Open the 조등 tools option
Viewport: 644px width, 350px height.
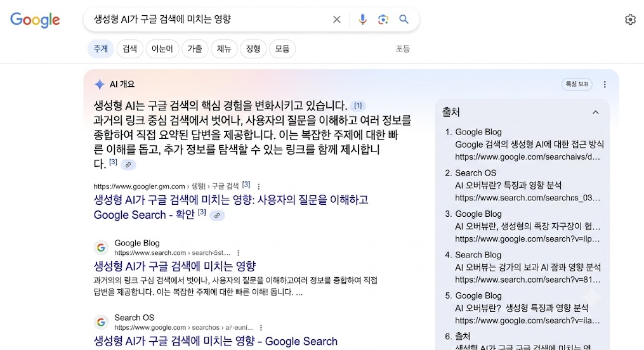click(x=402, y=49)
